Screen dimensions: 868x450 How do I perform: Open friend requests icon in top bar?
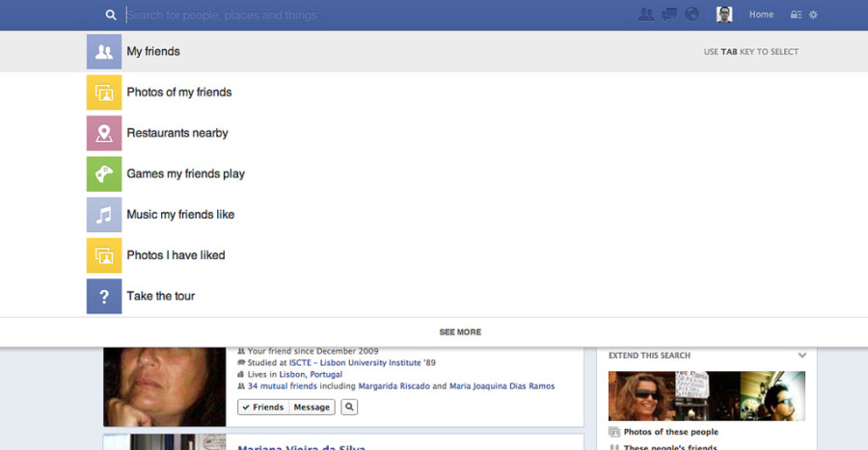click(x=646, y=14)
